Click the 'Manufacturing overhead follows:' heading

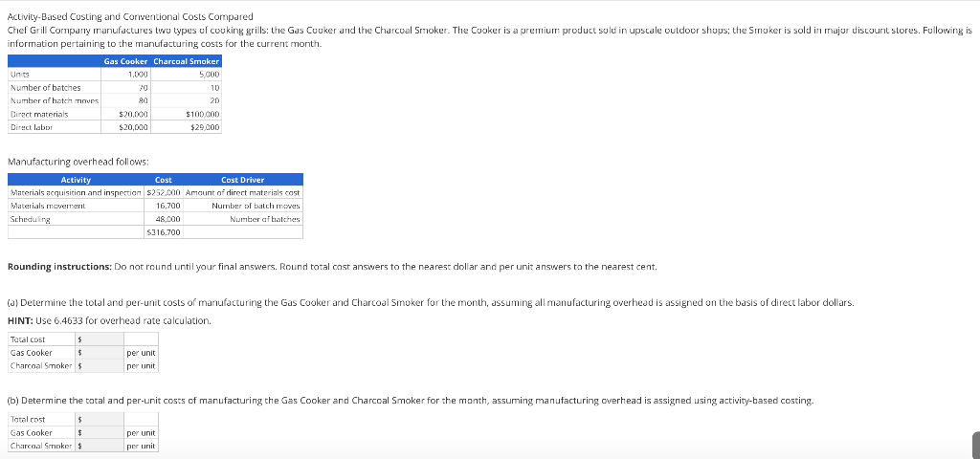pyautogui.click(x=78, y=162)
